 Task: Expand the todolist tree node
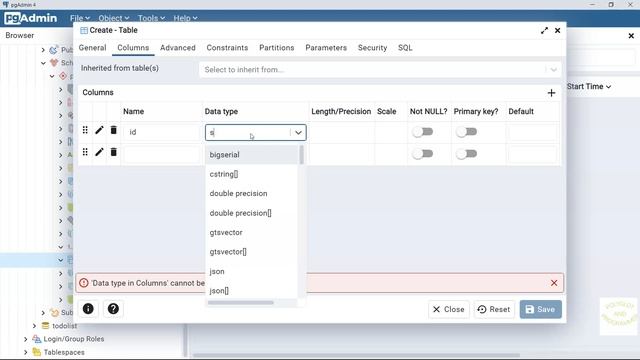pos(34,326)
